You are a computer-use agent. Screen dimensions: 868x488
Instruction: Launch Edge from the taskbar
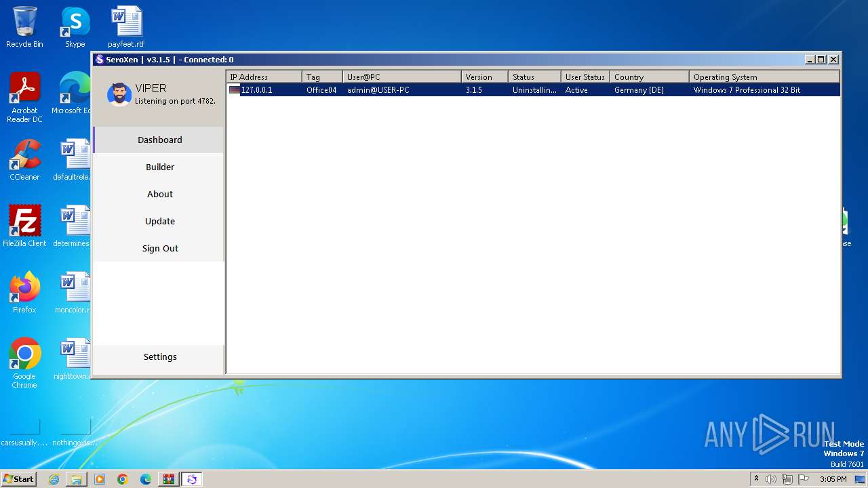click(x=146, y=479)
